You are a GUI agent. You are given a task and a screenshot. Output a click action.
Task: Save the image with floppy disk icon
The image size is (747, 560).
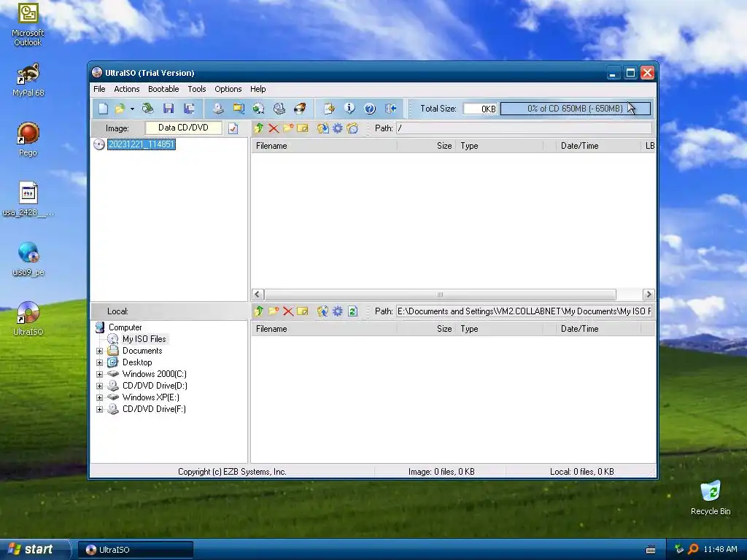169,109
